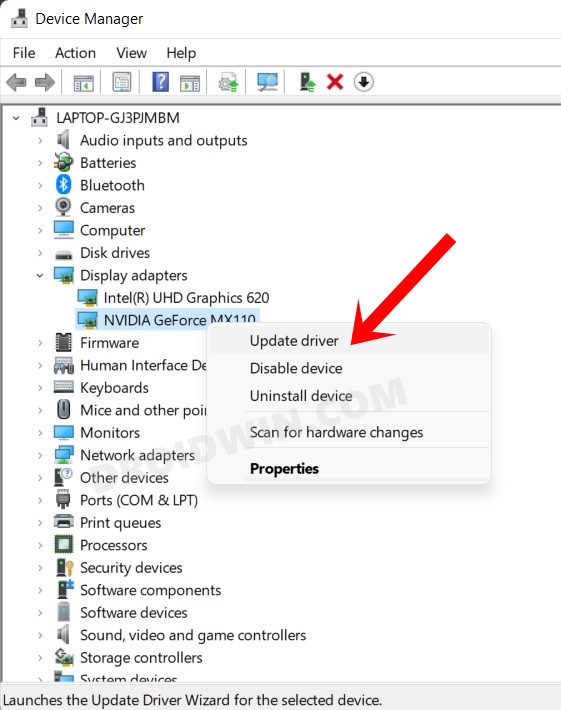
Task: Expand the Ports (COM & LPT) chevron
Action: (x=40, y=500)
